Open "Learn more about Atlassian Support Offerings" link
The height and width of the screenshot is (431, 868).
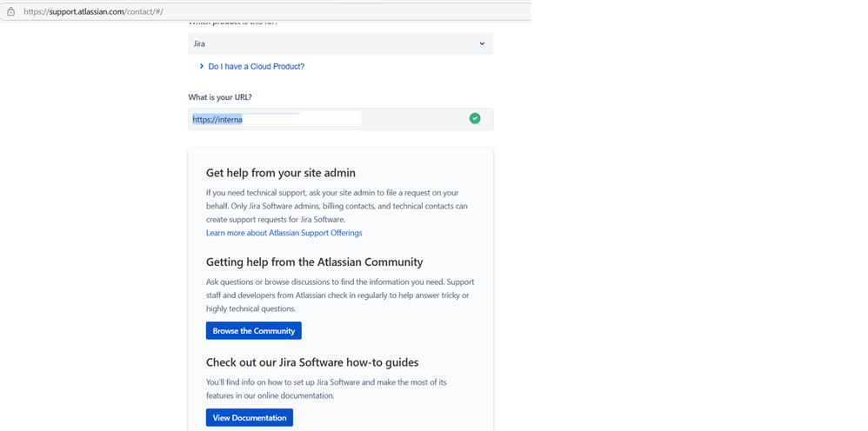pos(284,233)
